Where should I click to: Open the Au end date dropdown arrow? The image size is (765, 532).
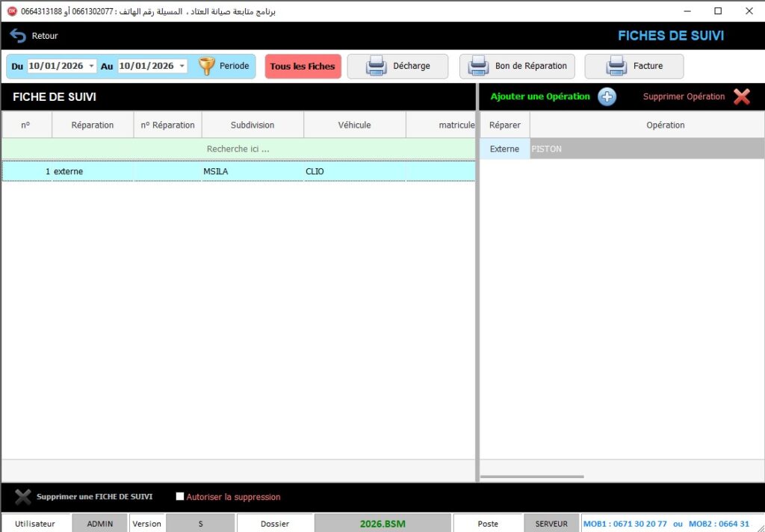pos(182,66)
